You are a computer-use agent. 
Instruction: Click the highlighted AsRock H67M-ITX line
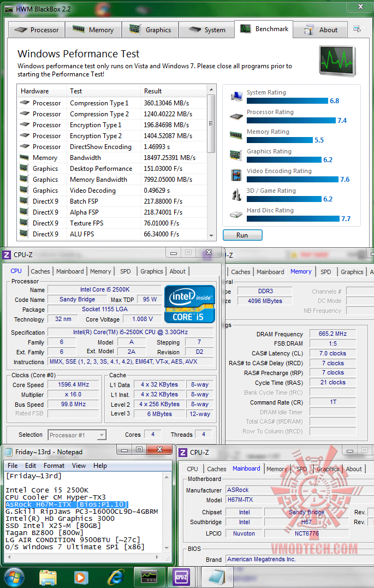click(x=67, y=504)
